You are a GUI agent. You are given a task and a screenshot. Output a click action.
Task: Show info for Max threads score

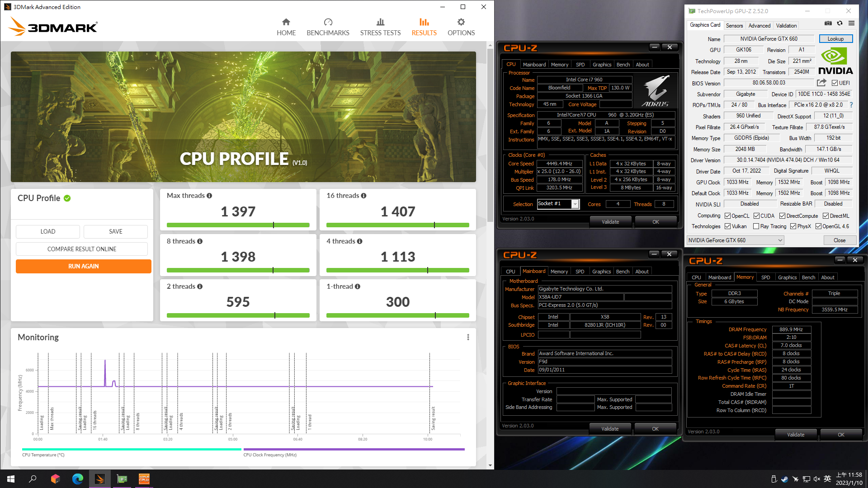pos(209,196)
